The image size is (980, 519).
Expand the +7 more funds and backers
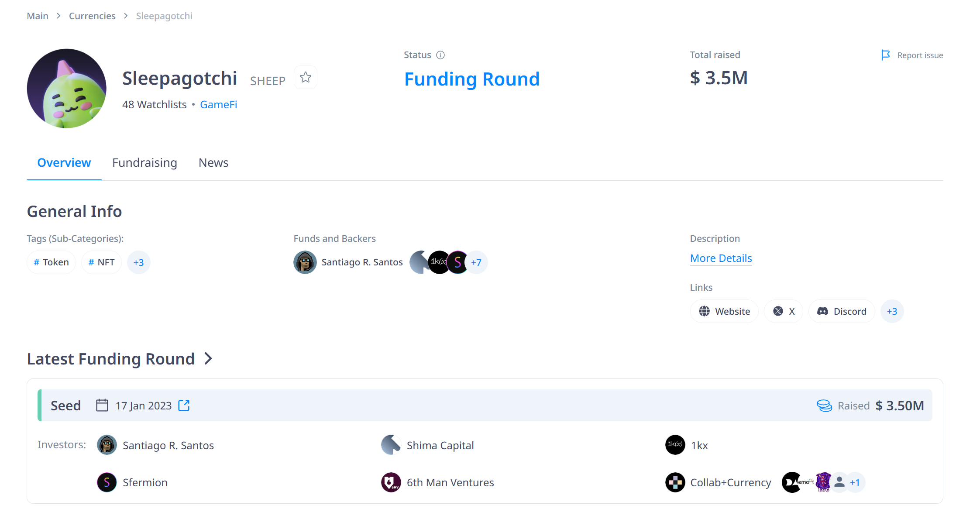(476, 262)
